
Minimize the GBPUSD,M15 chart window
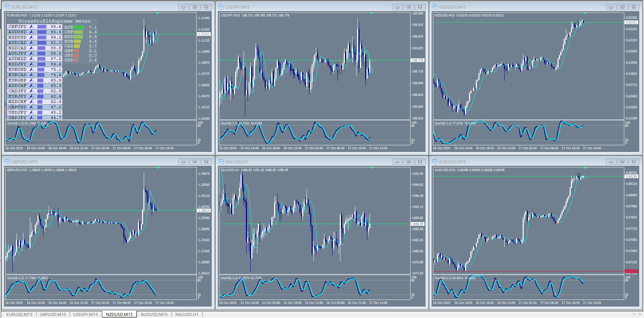[183, 162]
